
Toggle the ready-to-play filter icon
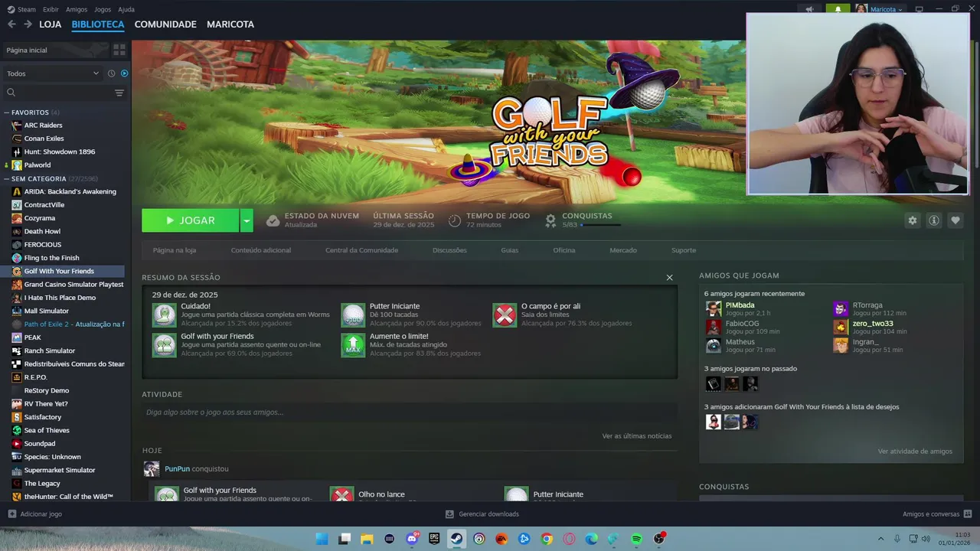(x=124, y=73)
